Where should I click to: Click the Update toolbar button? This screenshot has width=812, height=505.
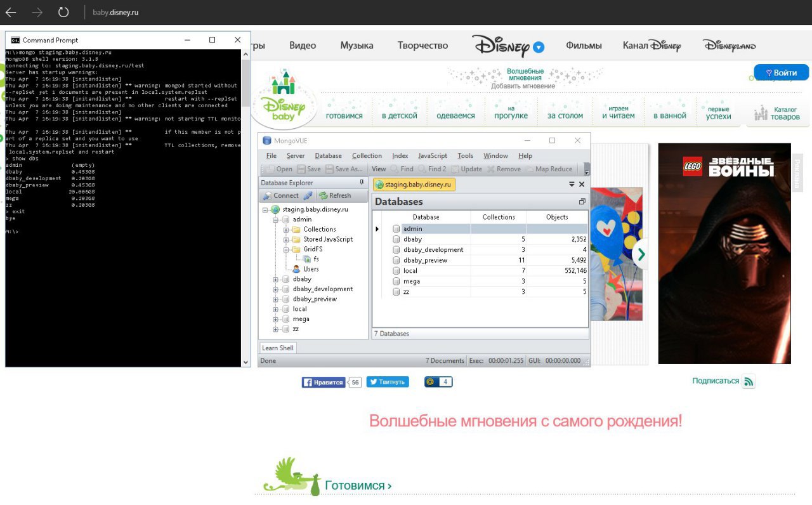click(x=467, y=169)
